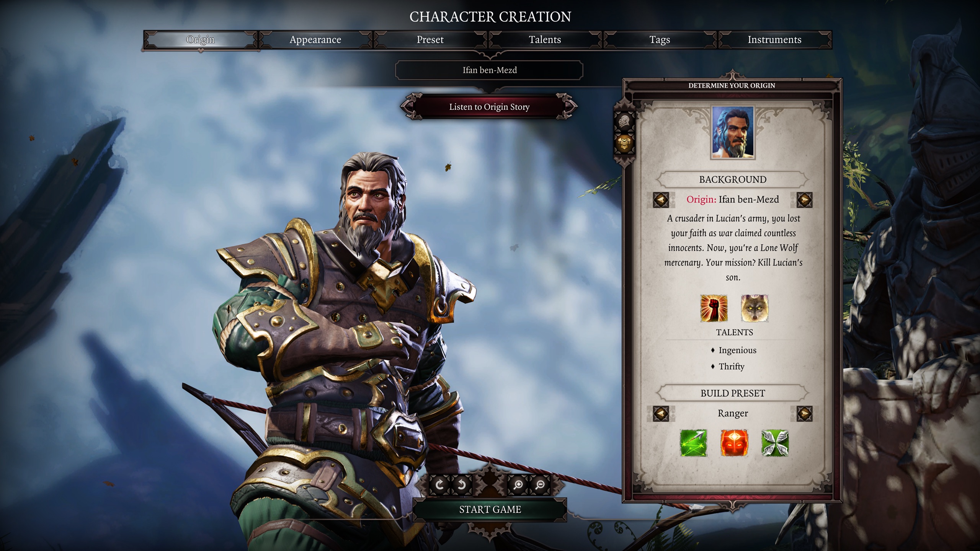
Task: Select the green wings skill icon
Action: click(775, 443)
